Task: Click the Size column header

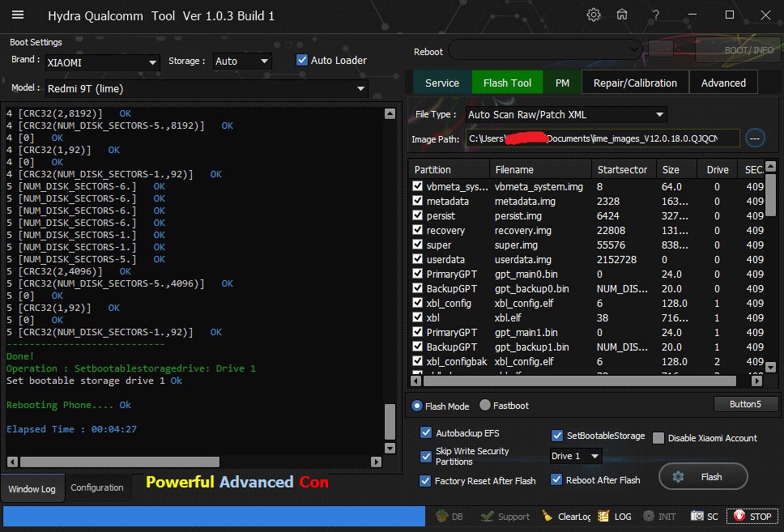Action: [676, 169]
